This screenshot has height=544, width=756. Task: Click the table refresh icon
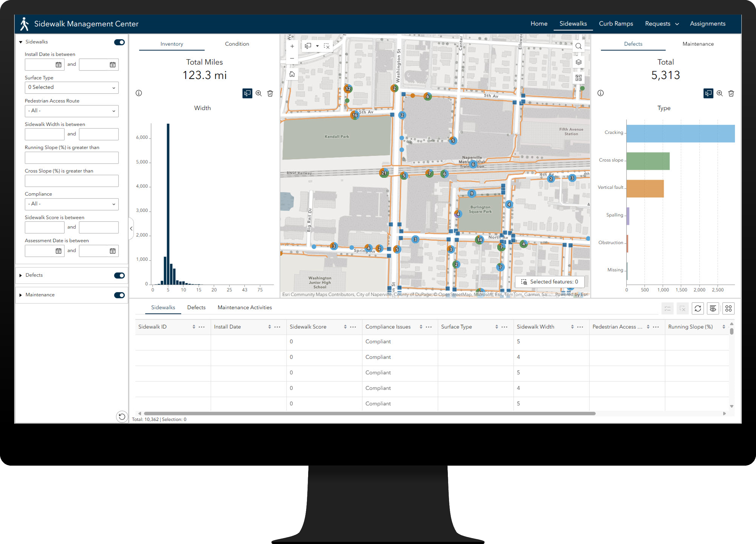coord(698,309)
